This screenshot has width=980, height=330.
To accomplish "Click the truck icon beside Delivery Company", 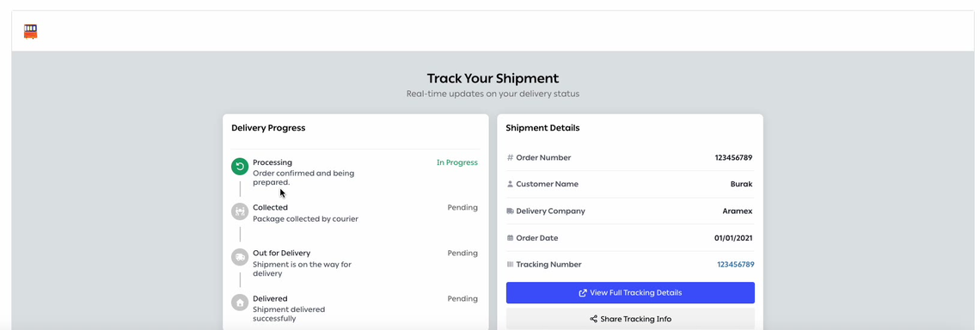I will click(510, 211).
